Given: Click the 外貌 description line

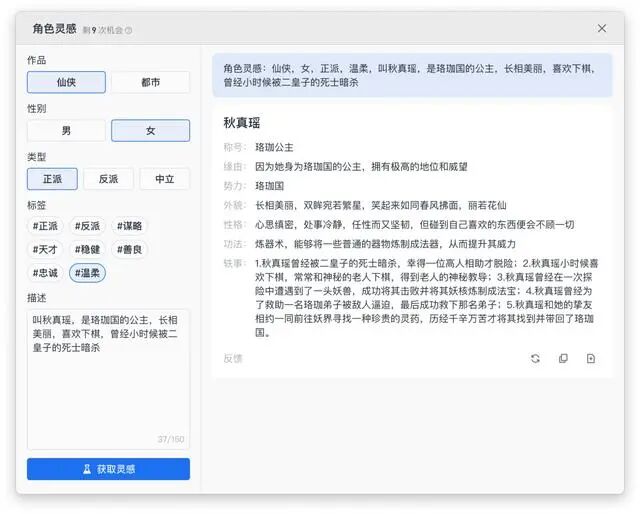Looking at the screenshot, I should (x=381, y=205).
